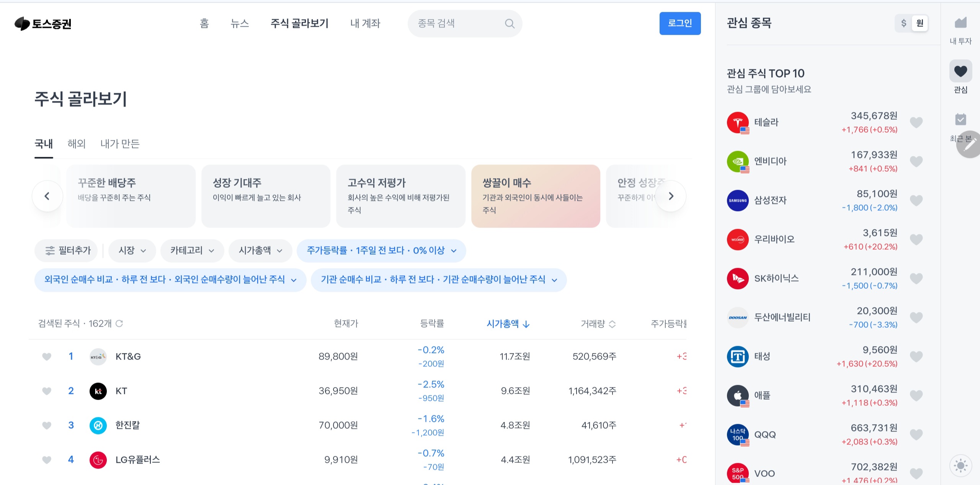Toggle heart for 엔비디아 in watchlist
The width and height of the screenshot is (980, 485).
point(916,162)
